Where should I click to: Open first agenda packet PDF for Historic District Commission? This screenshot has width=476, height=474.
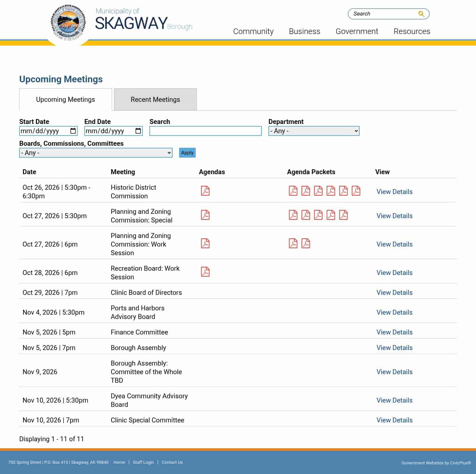(x=293, y=191)
